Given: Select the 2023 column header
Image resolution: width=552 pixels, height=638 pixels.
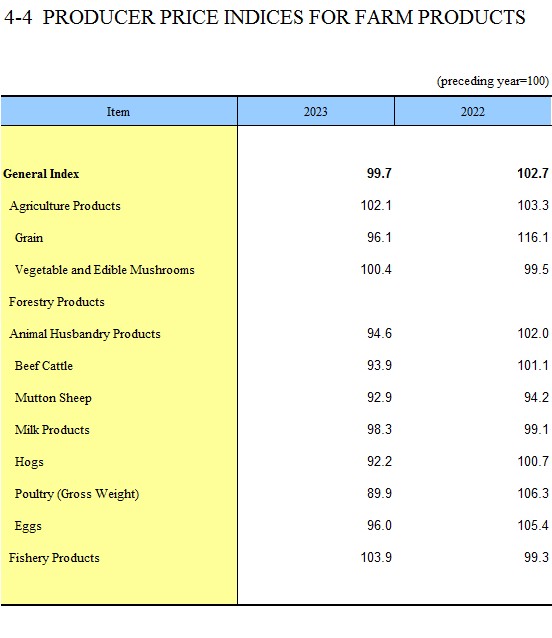Looking at the screenshot, I should click(x=316, y=111).
